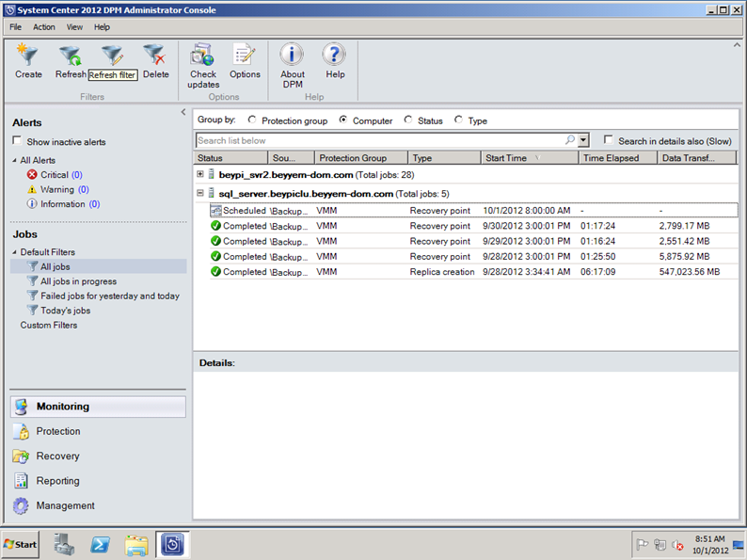The width and height of the screenshot is (747, 560).
Task: Sort by the Start Time column
Action: point(530,158)
